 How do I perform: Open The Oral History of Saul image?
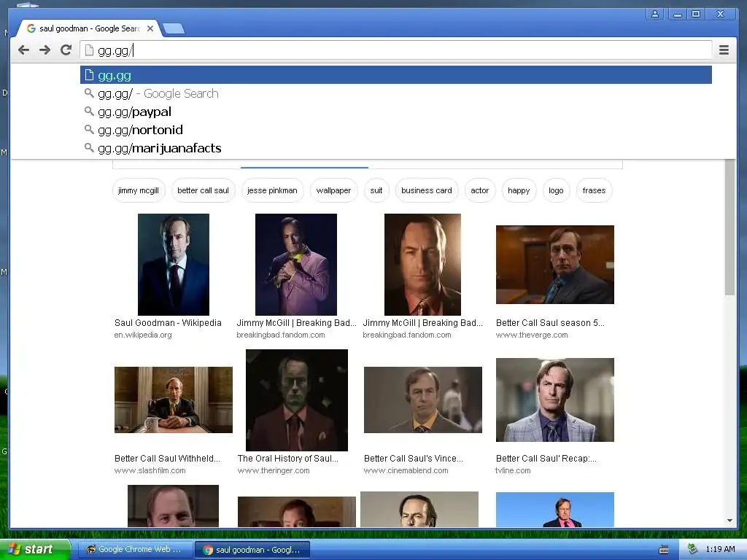click(x=297, y=400)
